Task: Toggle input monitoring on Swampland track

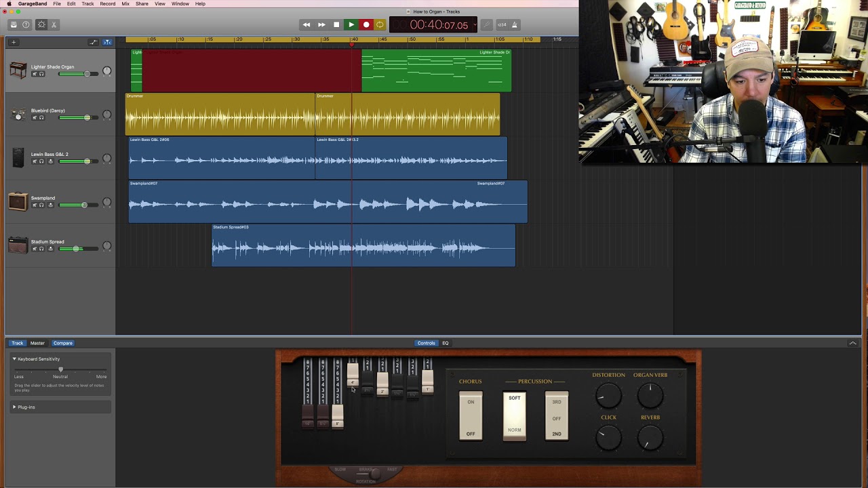Action: coord(50,205)
